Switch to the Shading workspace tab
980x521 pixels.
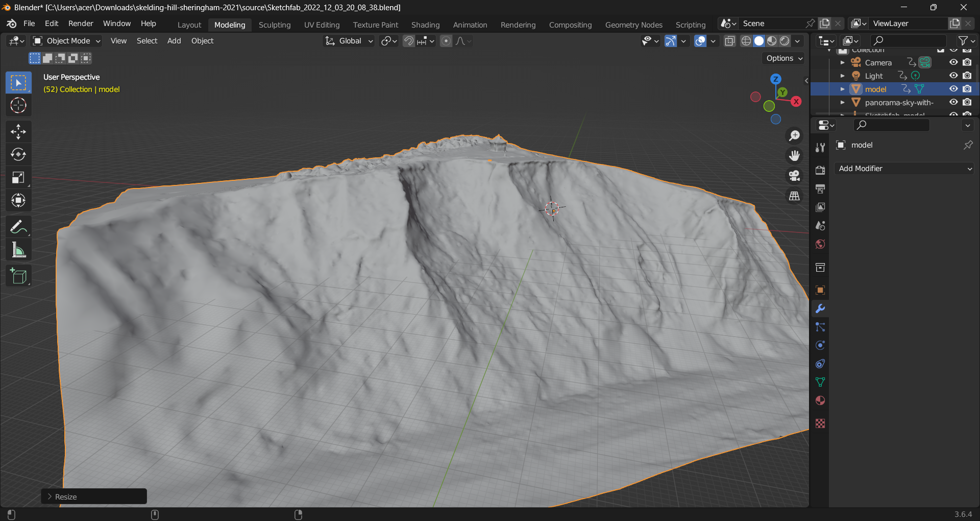pyautogui.click(x=425, y=25)
